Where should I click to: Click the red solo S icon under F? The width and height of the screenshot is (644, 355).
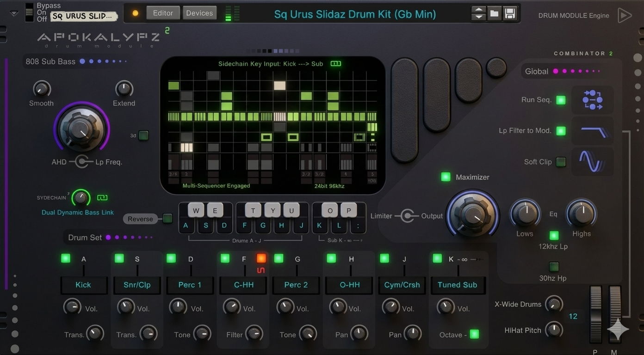[261, 270]
